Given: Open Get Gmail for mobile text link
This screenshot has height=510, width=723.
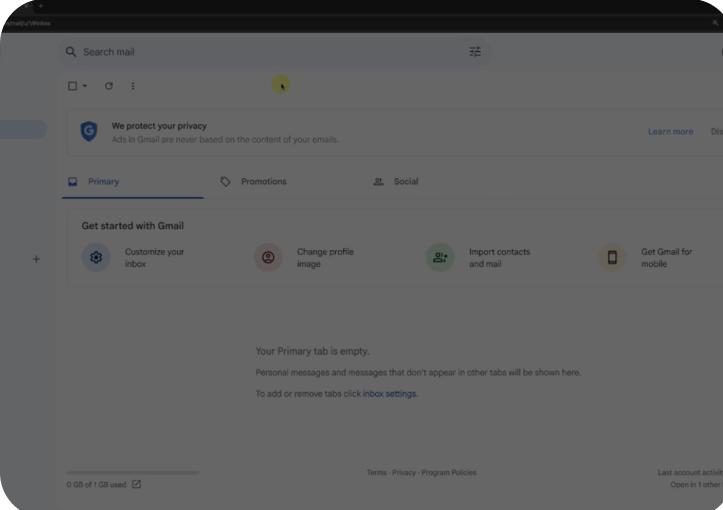Looking at the screenshot, I should tap(666, 258).
